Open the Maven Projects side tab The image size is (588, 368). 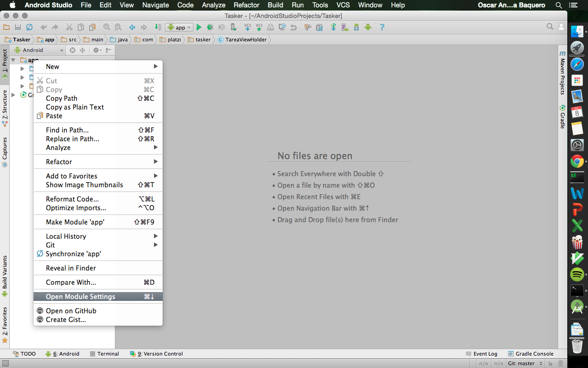[x=562, y=72]
